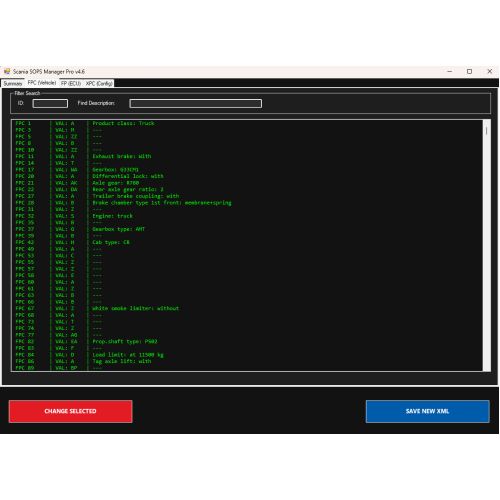Switch to the FP (ECU) tab
Viewport: 500px width, 500px height.
point(71,83)
